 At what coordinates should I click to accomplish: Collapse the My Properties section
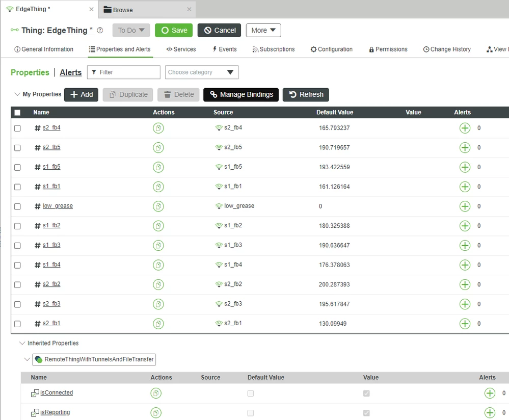pyautogui.click(x=17, y=94)
